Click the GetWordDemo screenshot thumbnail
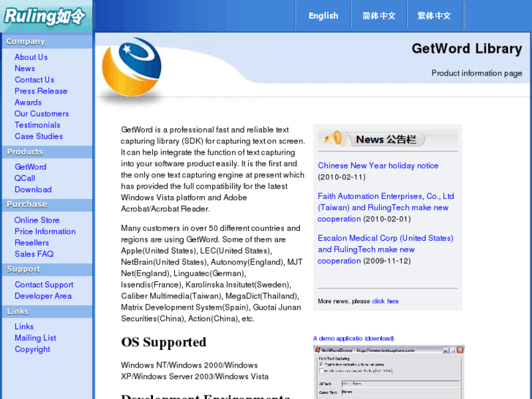 [x=389, y=372]
